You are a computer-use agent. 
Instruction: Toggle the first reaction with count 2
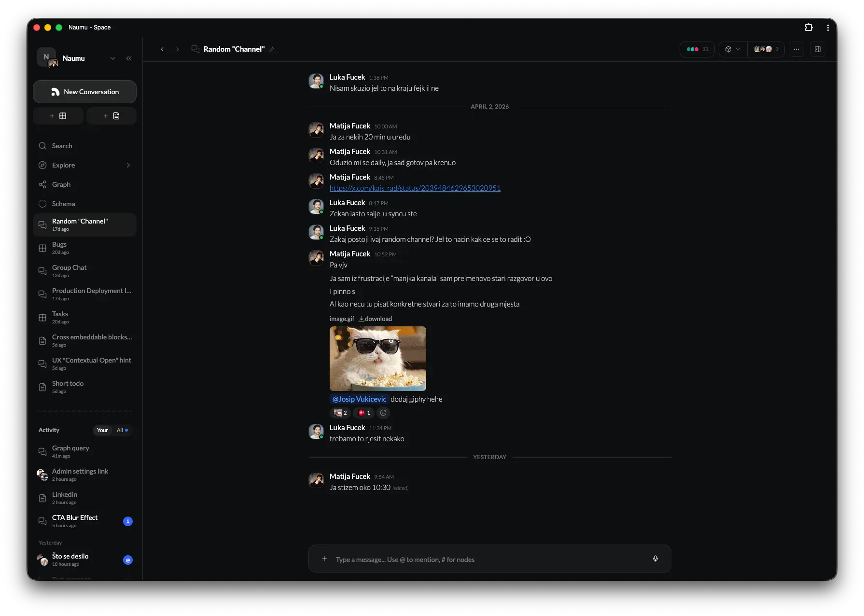tap(340, 413)
